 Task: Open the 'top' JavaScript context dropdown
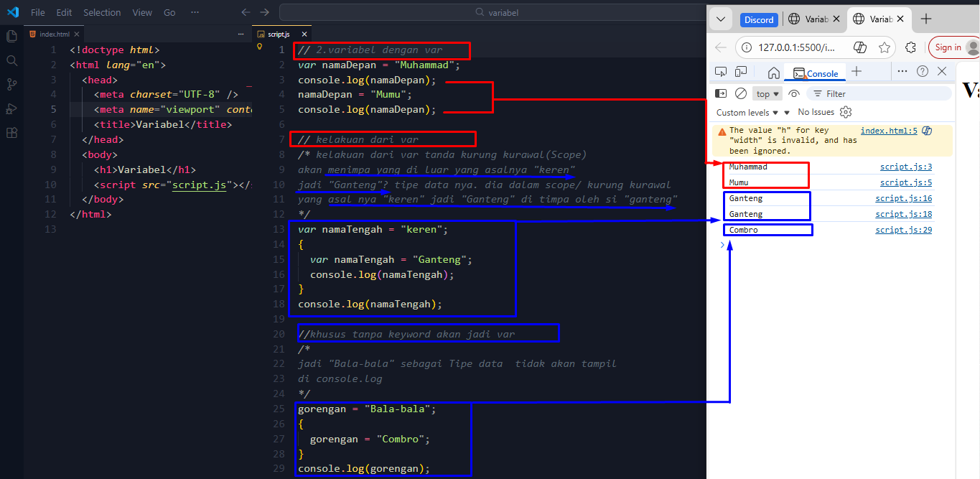click(767, 94)
